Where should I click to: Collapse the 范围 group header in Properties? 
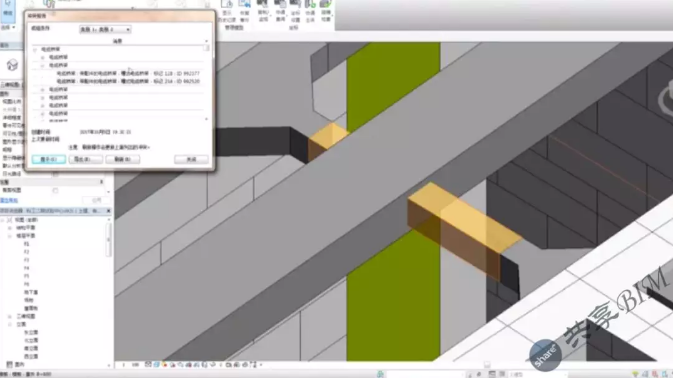pos(101,182)
